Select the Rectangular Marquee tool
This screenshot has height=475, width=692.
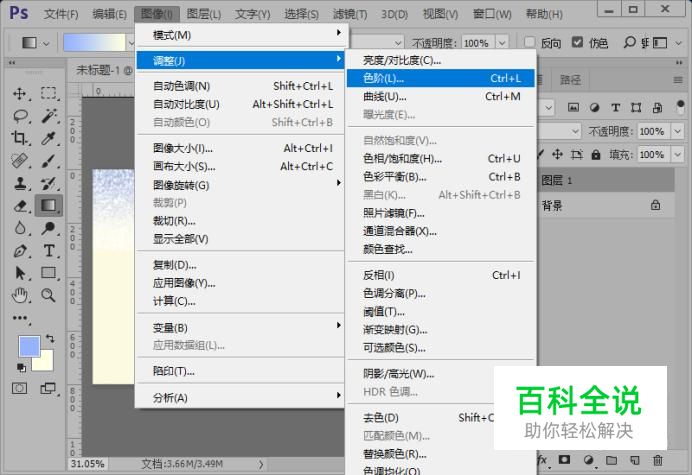tap(49, 93)
